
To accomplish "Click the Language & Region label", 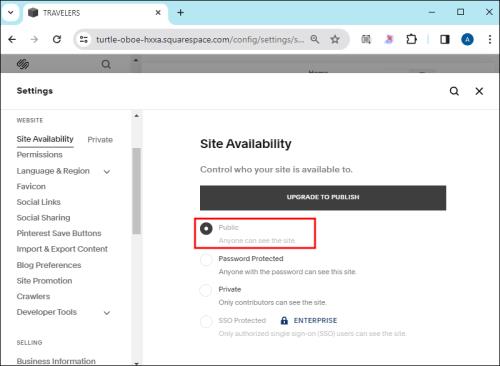I will (x=53, y=171).
